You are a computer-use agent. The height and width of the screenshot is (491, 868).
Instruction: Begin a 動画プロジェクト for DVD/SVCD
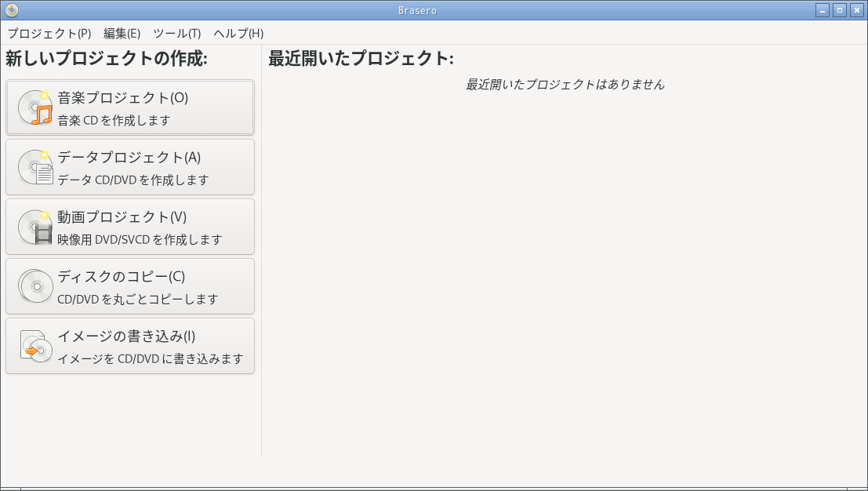click(x=129, y=226)
